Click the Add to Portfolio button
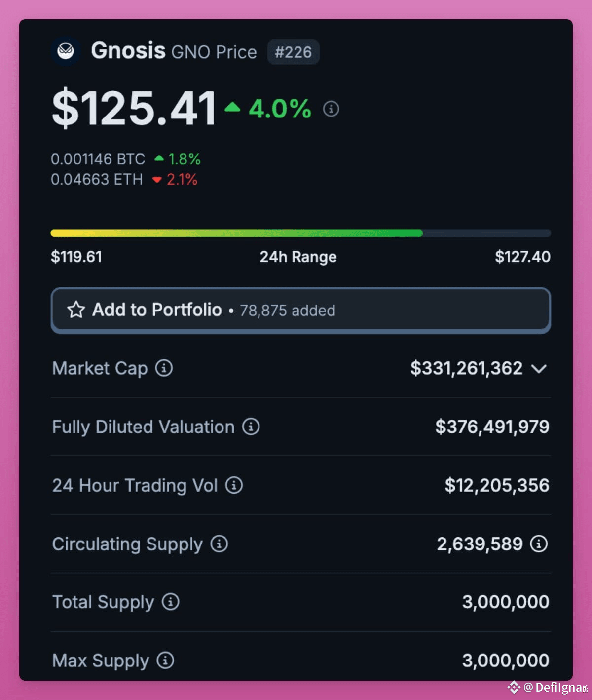The image size is (592, 700). pos(301,310)
